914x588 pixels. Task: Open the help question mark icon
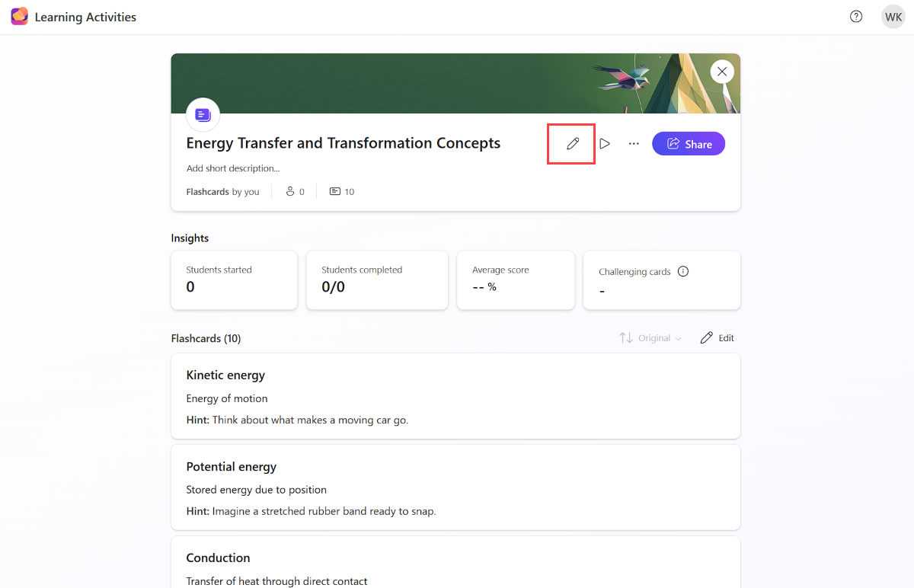click(x=856, y=17)
